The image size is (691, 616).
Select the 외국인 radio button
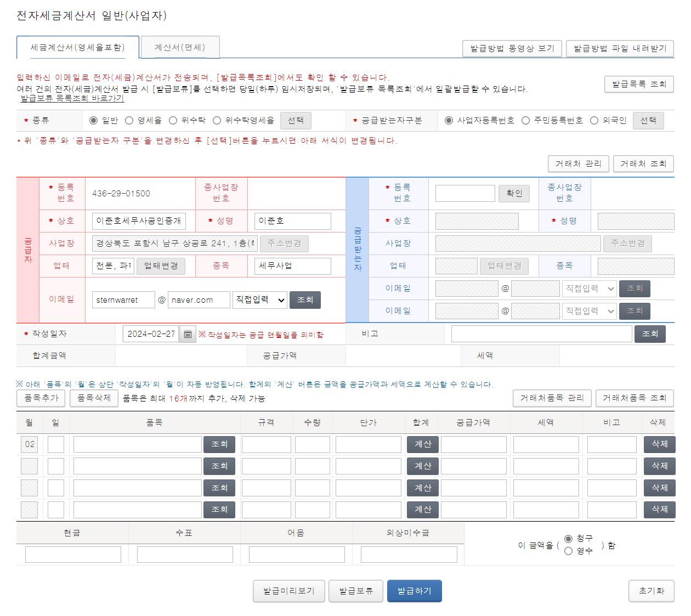[594, 120]
